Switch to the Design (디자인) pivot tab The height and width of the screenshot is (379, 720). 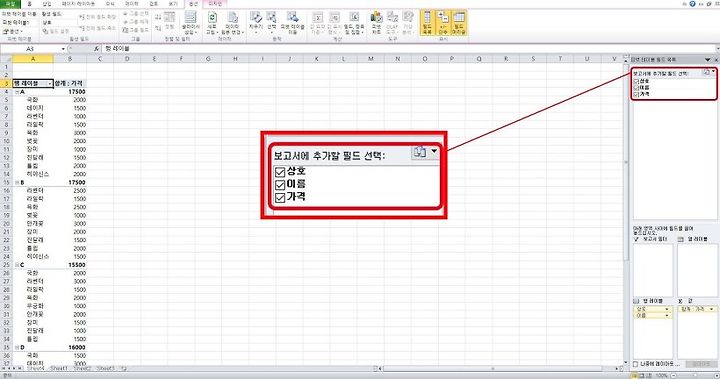click(x=215, y=4)
